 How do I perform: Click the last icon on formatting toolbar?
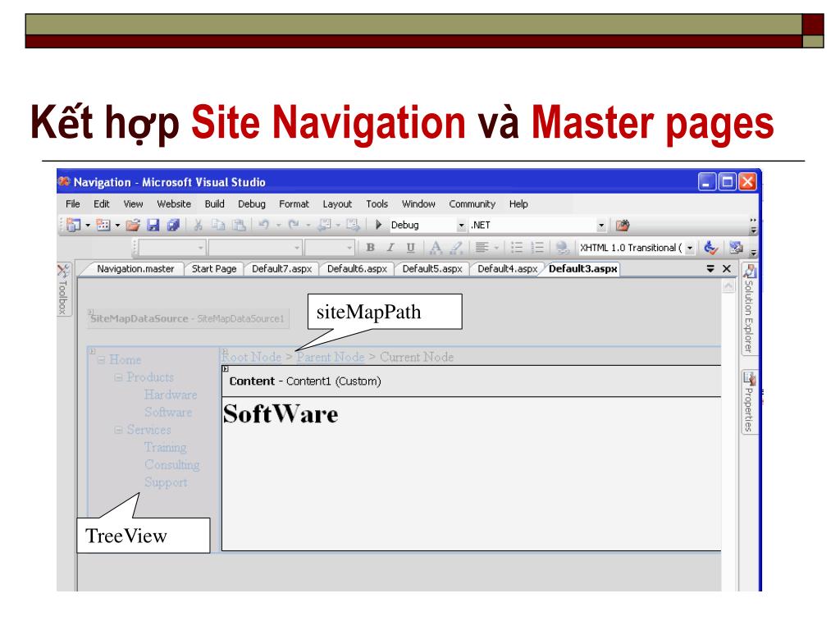tap(736, 248)
